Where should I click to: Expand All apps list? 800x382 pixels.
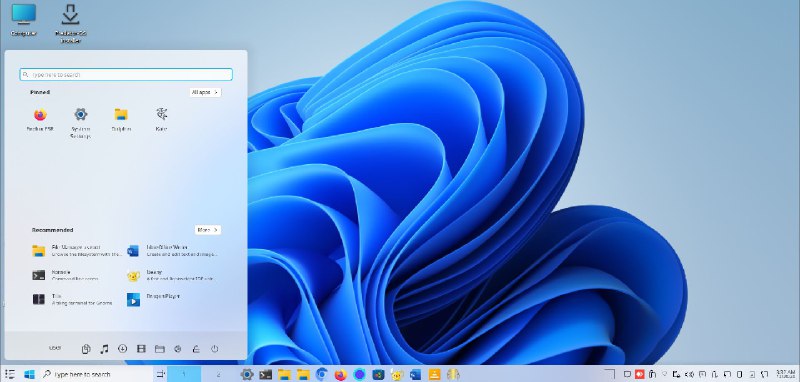click(205, 92)
